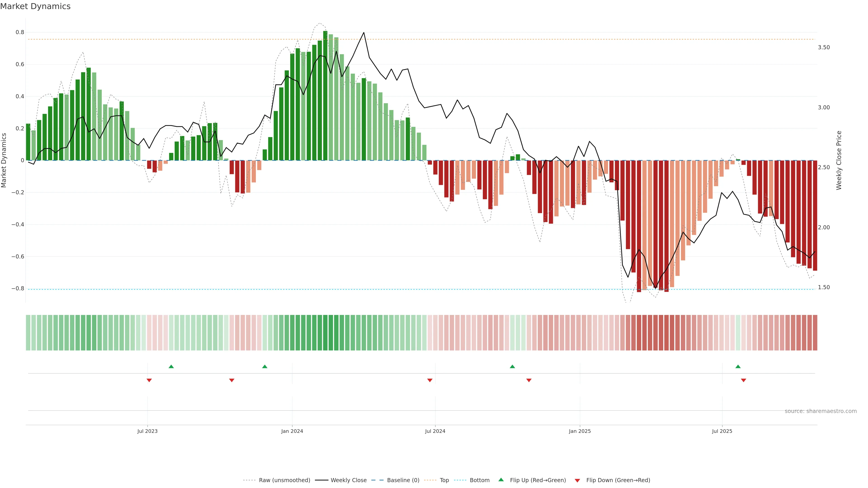Toggle the Weekly Close legend entry

[x=348, y=480]
